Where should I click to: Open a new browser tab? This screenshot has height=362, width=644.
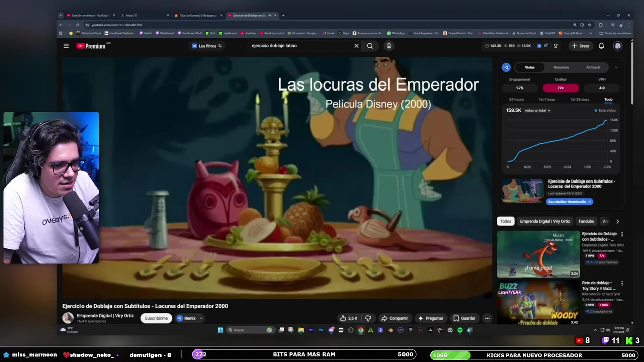pyautogui.click(x=283, y=15)
